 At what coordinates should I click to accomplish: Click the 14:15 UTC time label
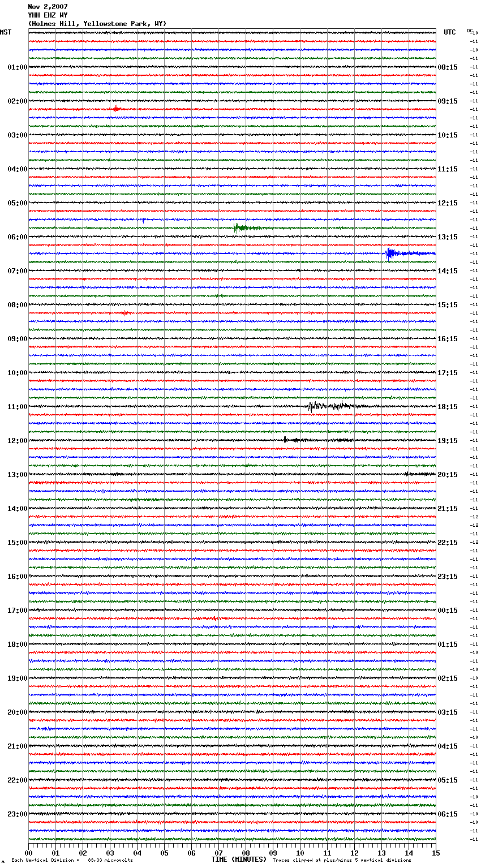pyautogui.click(x=448, y=271)
